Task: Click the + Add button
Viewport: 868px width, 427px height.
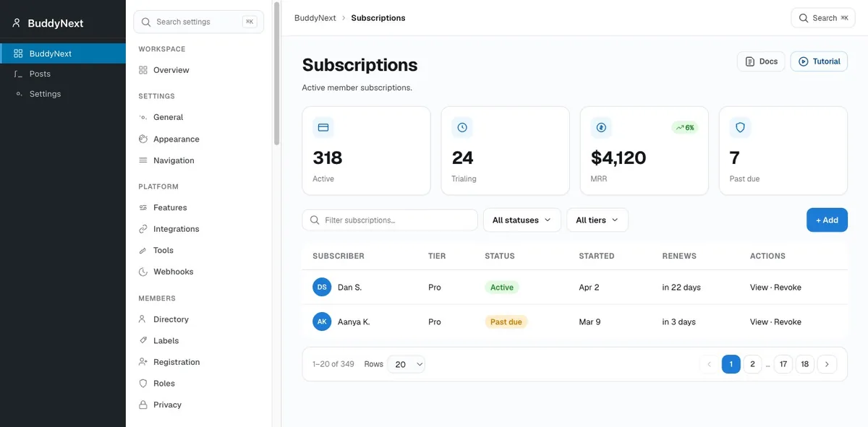Action: [x=827, y=220]
